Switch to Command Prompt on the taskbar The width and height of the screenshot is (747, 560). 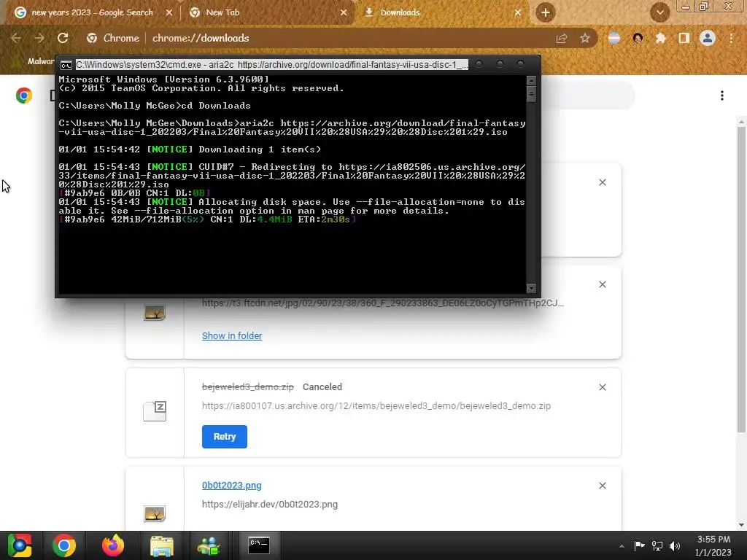259,545
